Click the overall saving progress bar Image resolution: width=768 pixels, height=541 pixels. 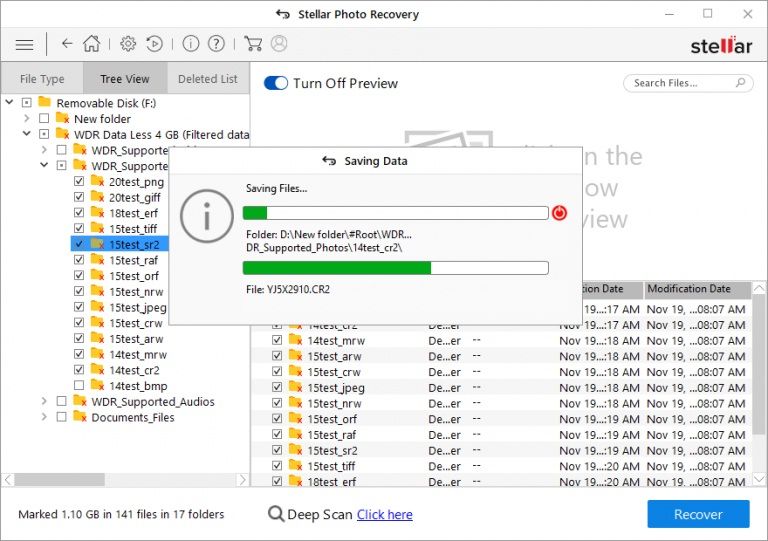click(x=395, y=213)
